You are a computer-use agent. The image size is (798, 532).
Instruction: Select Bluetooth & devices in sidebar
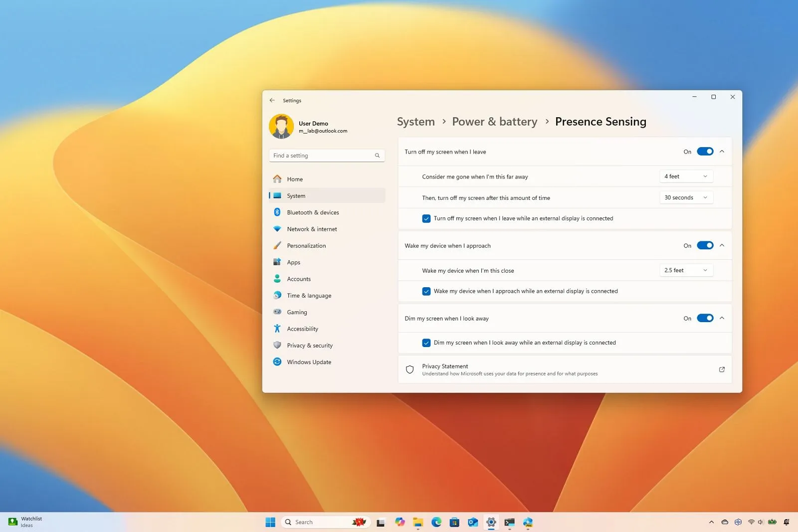coord(313,212)
